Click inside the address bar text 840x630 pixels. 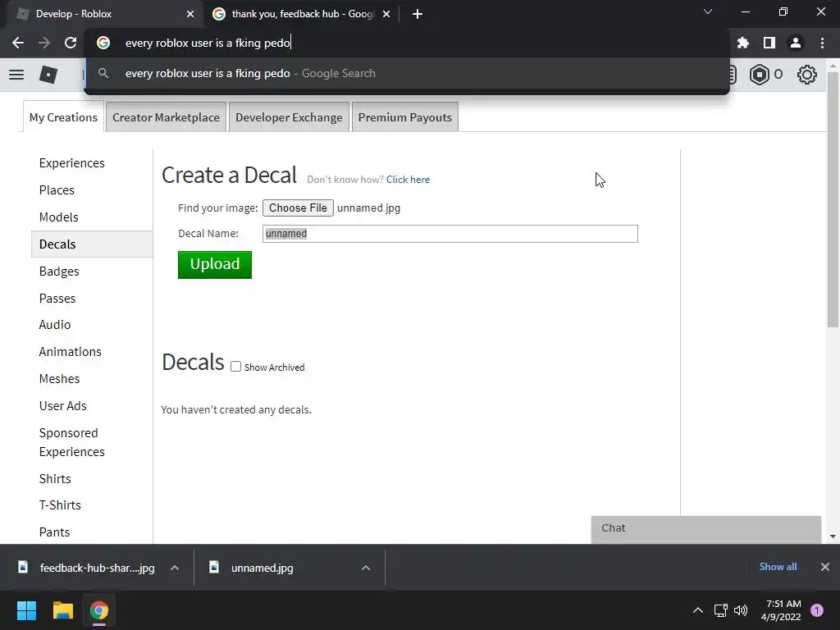[208, 43]
